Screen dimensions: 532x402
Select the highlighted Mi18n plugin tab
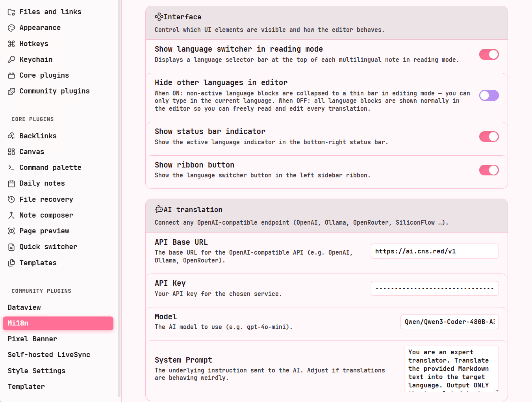(x=58, y=323)
